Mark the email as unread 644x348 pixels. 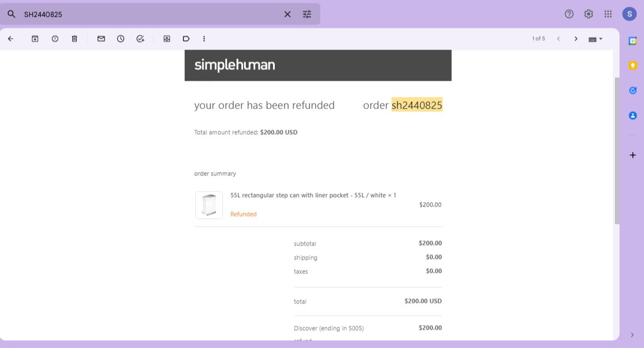tap(101, 38)
